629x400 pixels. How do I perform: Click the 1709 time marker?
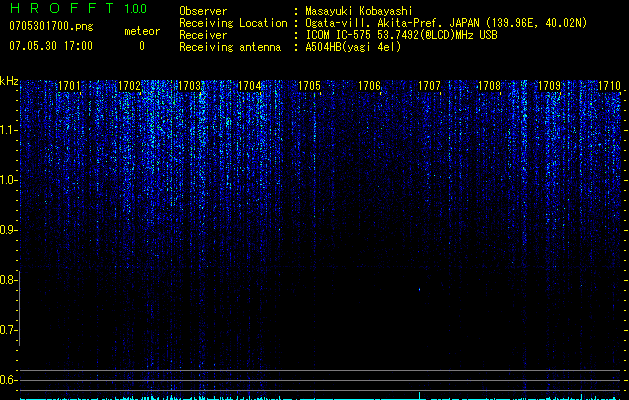tap(549, 85)
